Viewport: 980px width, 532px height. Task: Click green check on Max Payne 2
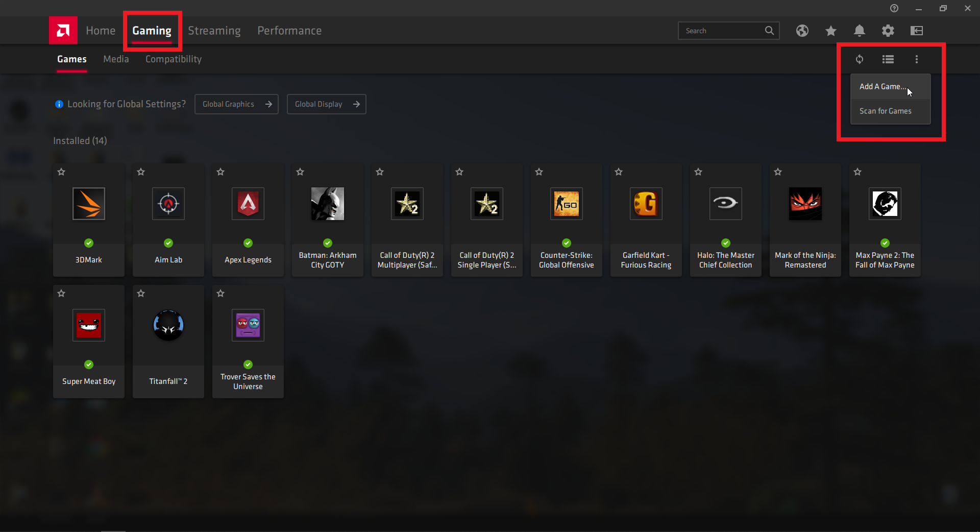(x=885, y=243)
